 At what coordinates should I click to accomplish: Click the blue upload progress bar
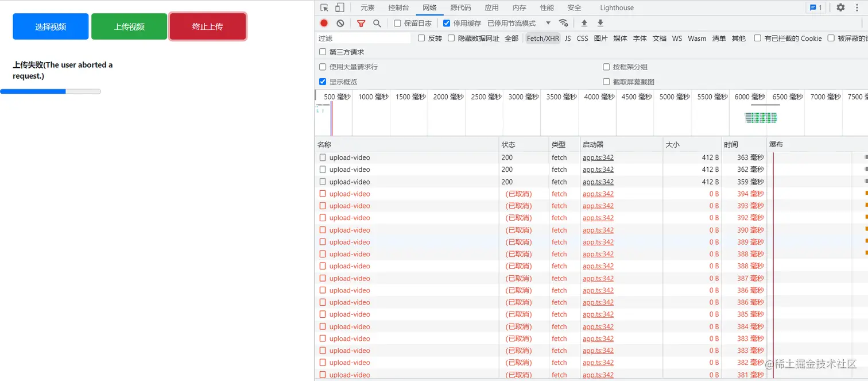coord(33,91)
